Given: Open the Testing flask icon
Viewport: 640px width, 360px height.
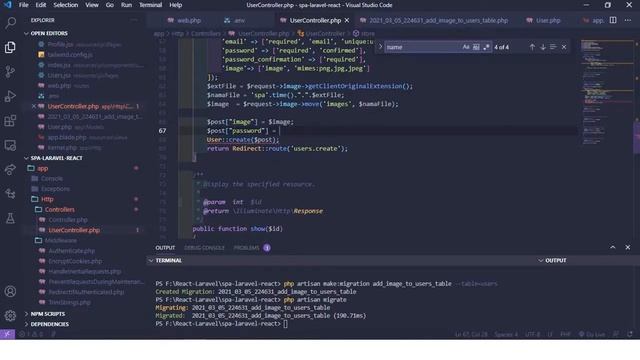Looking at the screenshot, I should [10, 218].
